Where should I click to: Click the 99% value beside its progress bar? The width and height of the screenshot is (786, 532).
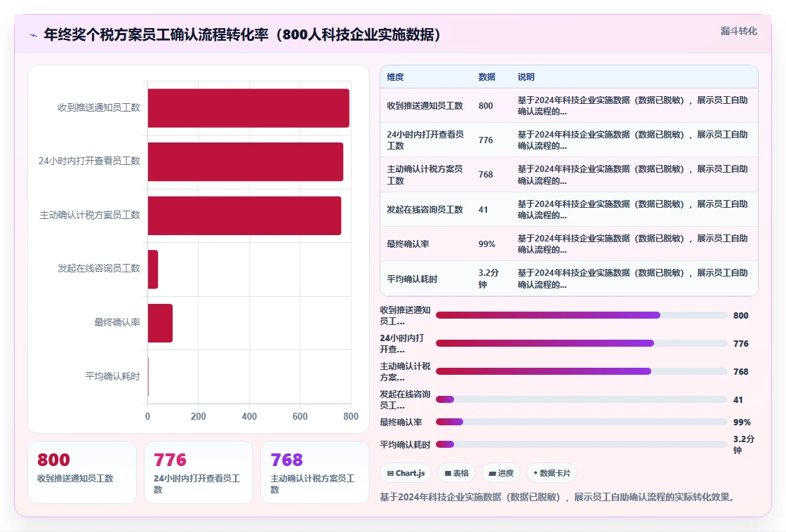click(x=742, y=423)
